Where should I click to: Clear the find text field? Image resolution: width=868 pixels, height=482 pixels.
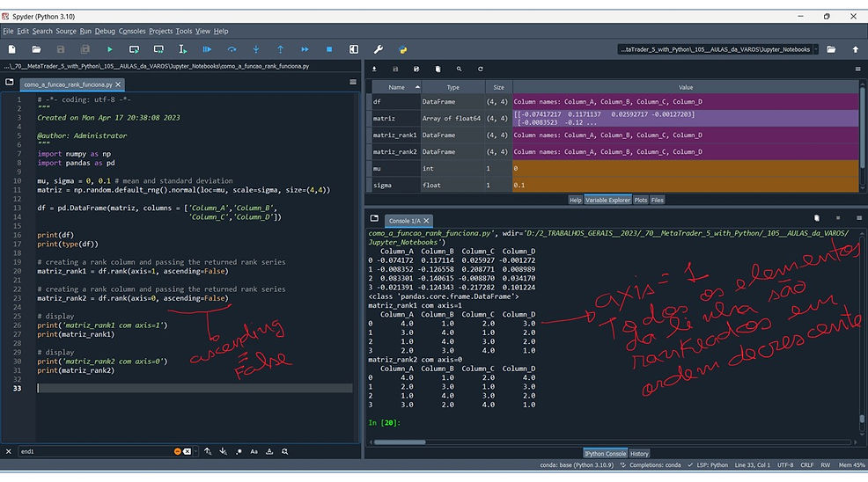click(188, 451)
